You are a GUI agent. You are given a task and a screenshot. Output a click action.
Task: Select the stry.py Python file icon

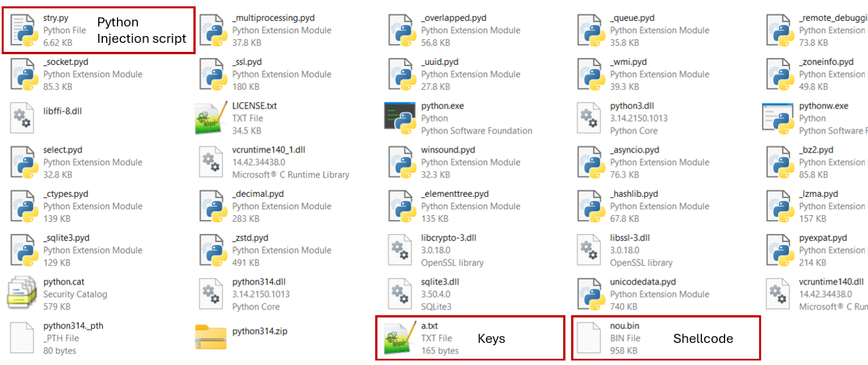(x=23, y=30)
